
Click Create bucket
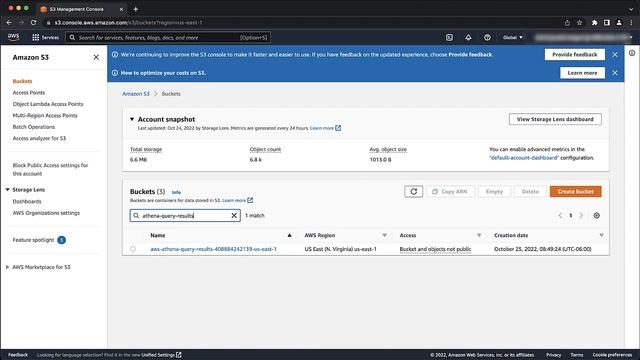[x=576, y=191]
